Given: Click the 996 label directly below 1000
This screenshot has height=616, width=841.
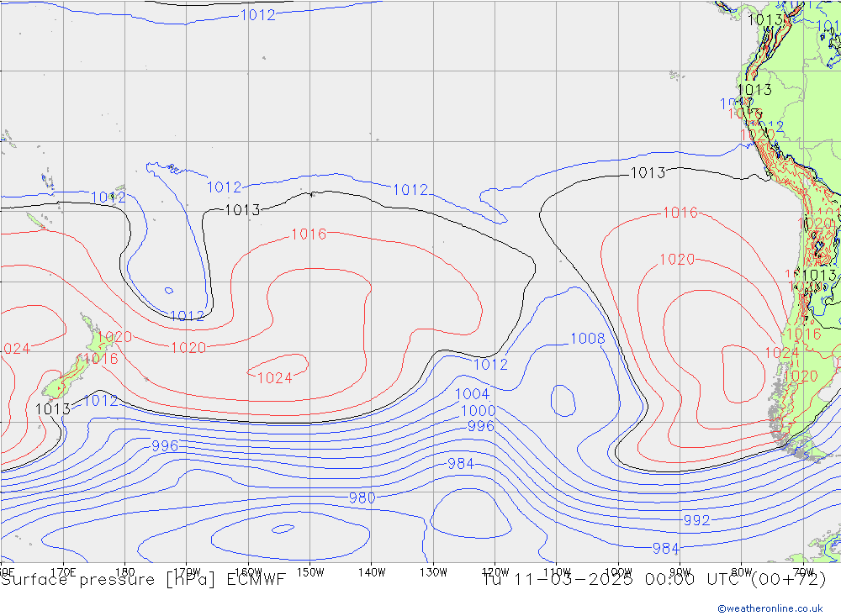Looking at the screenshot, I should point(480,426).
